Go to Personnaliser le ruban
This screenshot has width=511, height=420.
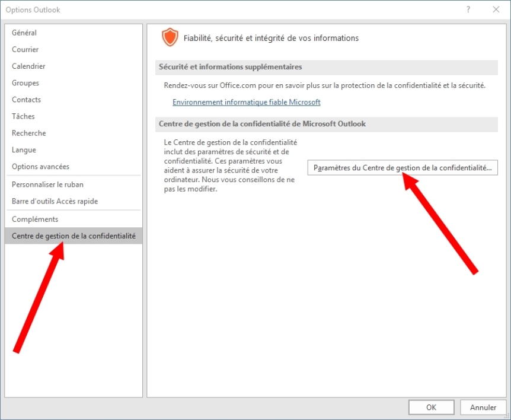click(x=47, y=184)
